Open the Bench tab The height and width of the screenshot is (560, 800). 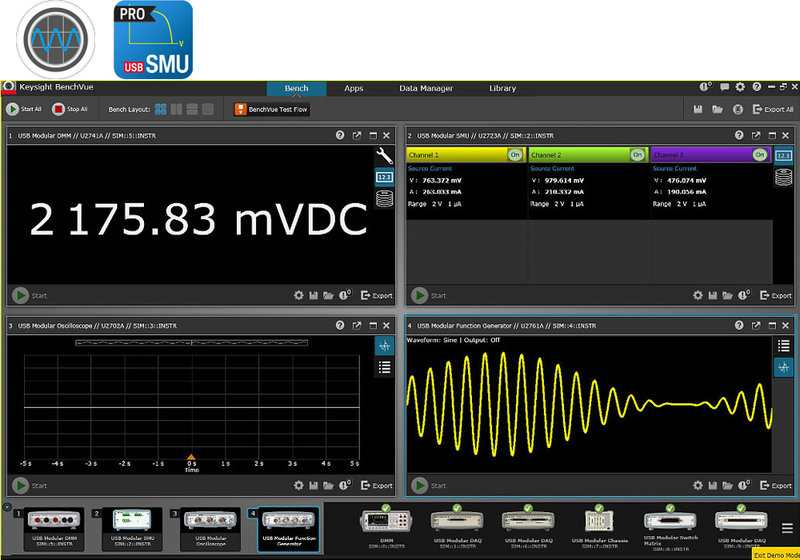(x=296, y=88)
